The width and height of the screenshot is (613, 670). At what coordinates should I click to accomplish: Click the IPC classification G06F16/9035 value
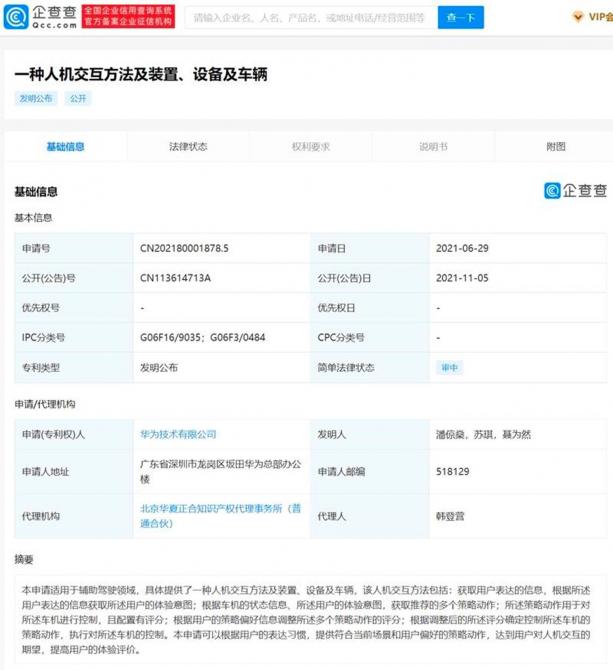pos(172,338)
